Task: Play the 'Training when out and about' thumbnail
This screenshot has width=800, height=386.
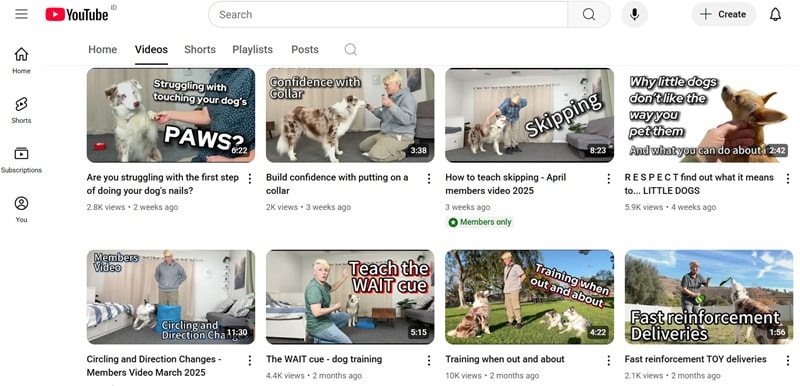Action: pos(530,297)
